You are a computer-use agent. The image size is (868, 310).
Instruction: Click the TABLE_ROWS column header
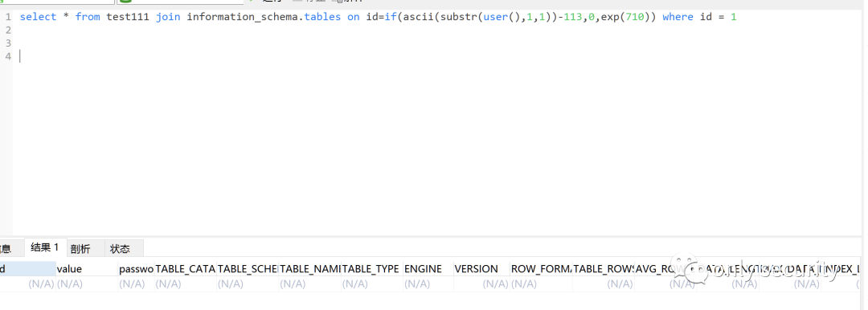[604, 269]
